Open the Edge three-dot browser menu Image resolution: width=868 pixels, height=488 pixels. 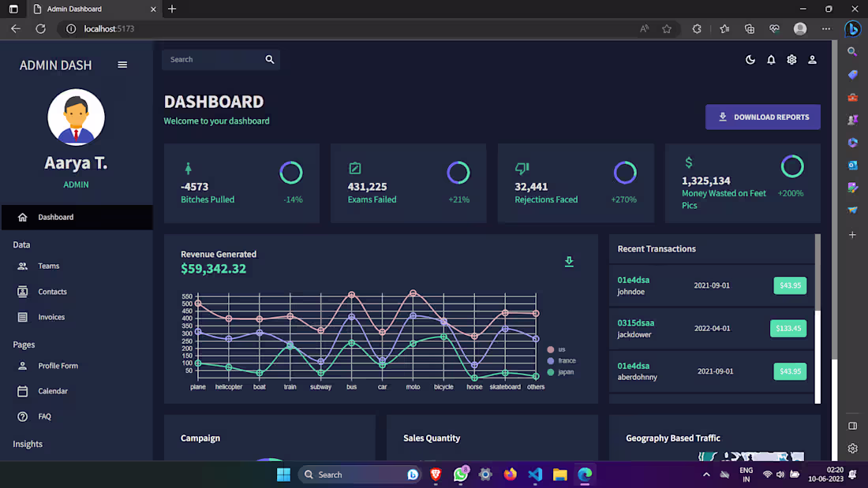[826, 28]
